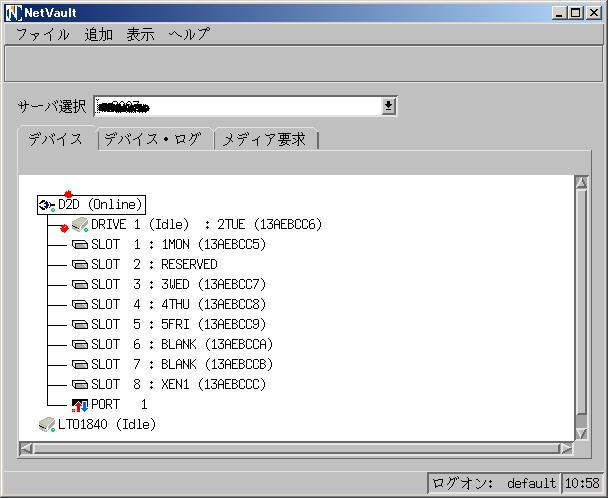Select the LTO1840 (Idle) device row
This screenshot has height=498, width=608.
pos(97,425)
